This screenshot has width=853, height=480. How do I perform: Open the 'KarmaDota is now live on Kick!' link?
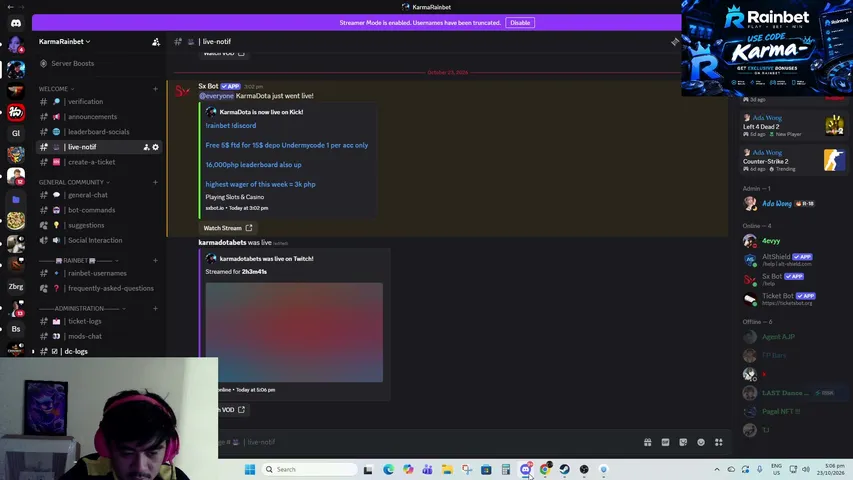[x=261, y=112]
